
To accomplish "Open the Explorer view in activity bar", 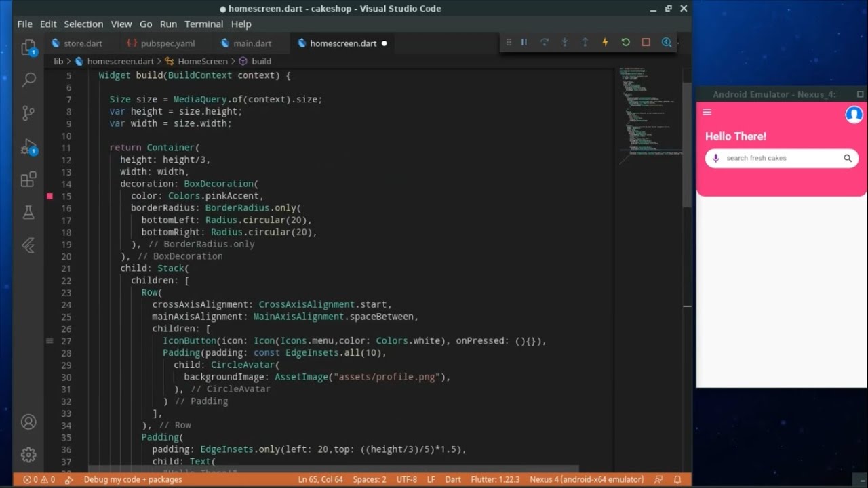I will pyautogui.click(x=28, y=47).
